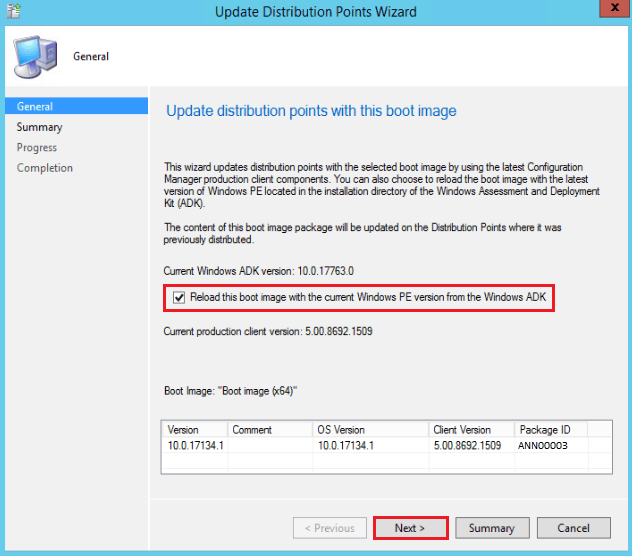This screenshot has width=632, height=556.
Task: Click the Package ID column header
Action: (x=551, y=429)
